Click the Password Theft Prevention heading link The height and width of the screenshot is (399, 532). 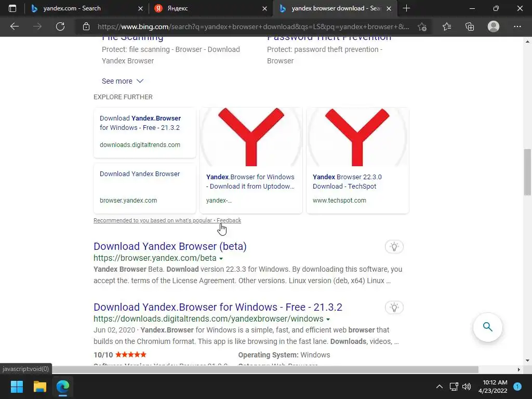pyautogui.click(x=329, y=38)
